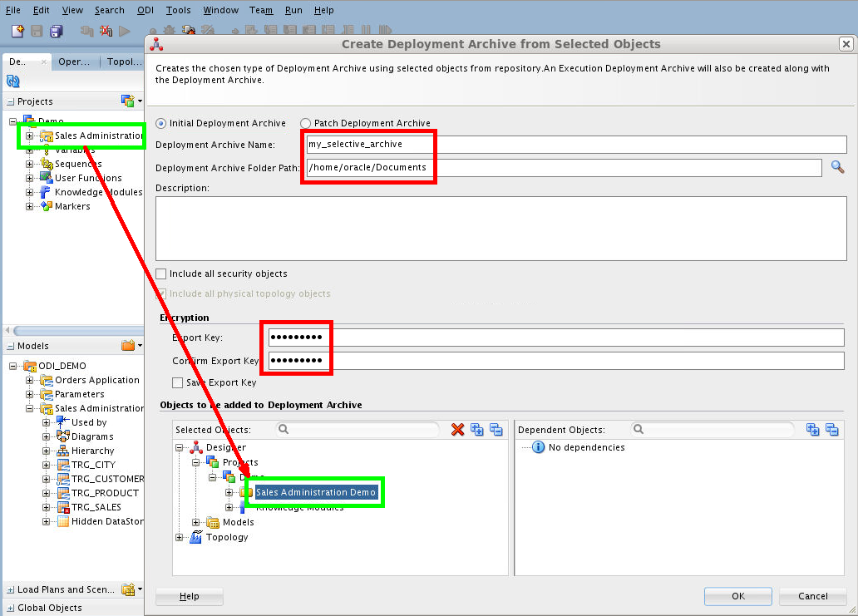
Task: Click the new icon beside Load Plans and Scenarios
Action: coord(131,589)
